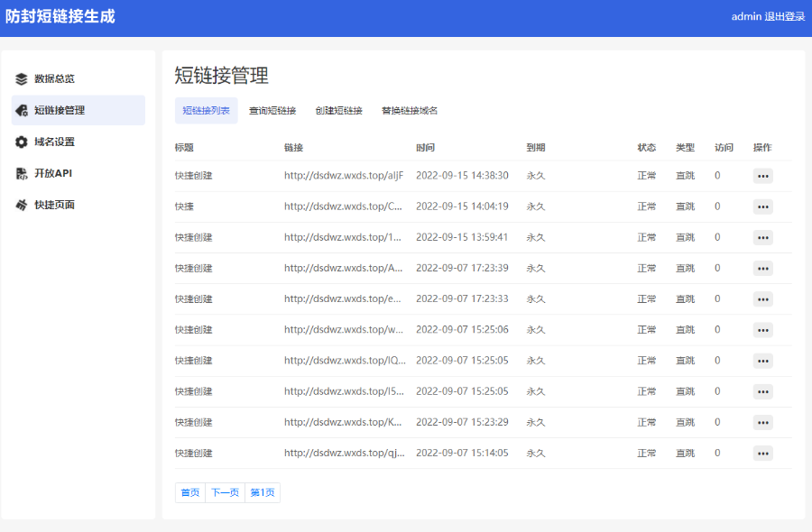The width and height of the screenshot is (812, 532).
Task: Click the 链接 column header
Action: (293, 148)
